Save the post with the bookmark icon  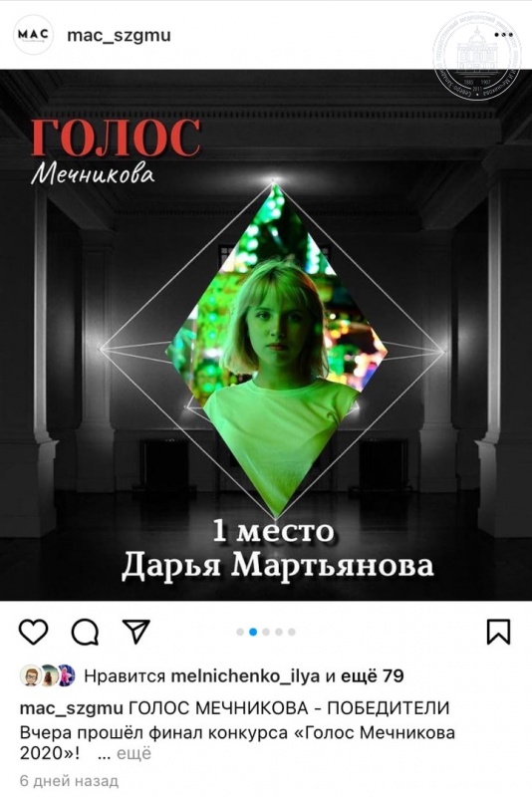498,632
